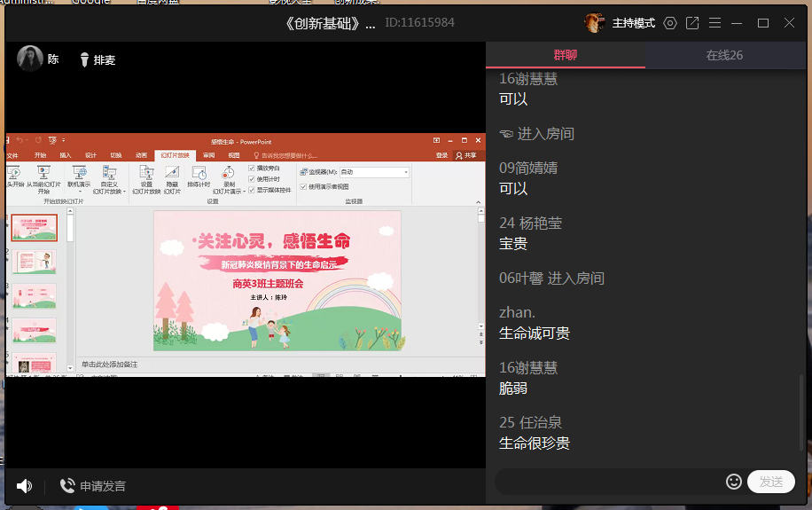Toggle the 播放旁白 checkbox
Image resolution: width=812 pixels, height=510 pixels.
pos(252,168)
